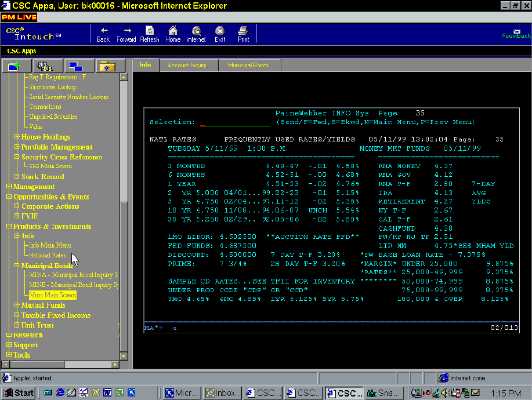
Task: Open Internet Explorer from quick launch
Action: pyautogui.click(x=60, y=392)
